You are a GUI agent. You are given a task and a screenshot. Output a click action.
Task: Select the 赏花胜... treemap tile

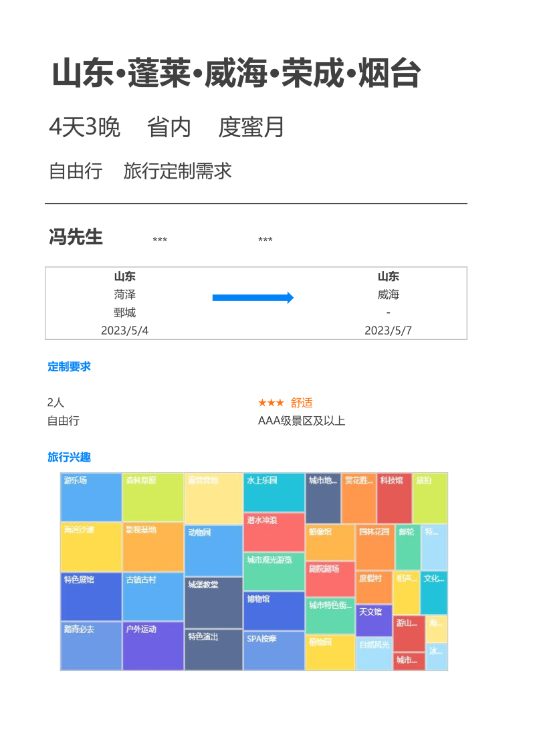(359, 498)
